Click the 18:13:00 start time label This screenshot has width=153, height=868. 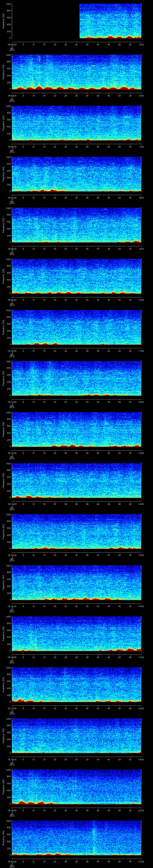12,504
